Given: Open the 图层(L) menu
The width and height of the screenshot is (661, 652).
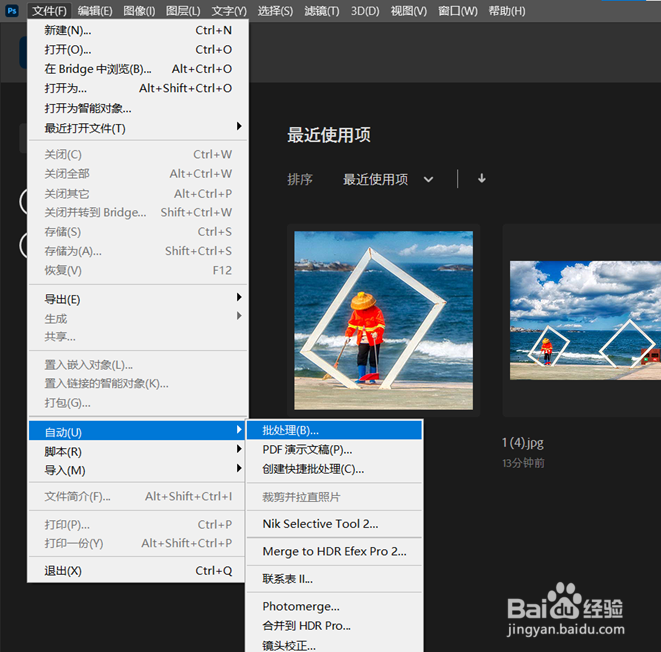Looking at the screenshot, I should [183, 11].
